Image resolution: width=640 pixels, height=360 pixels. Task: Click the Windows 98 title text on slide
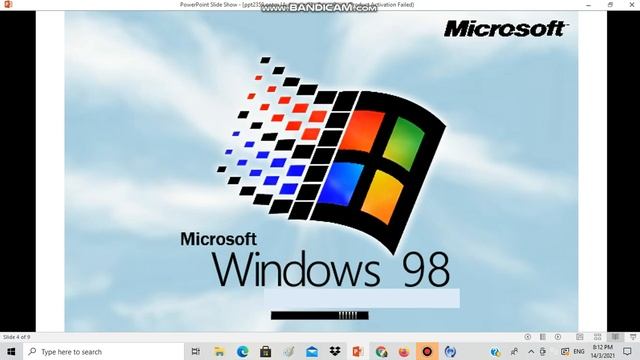click(331, 269)
